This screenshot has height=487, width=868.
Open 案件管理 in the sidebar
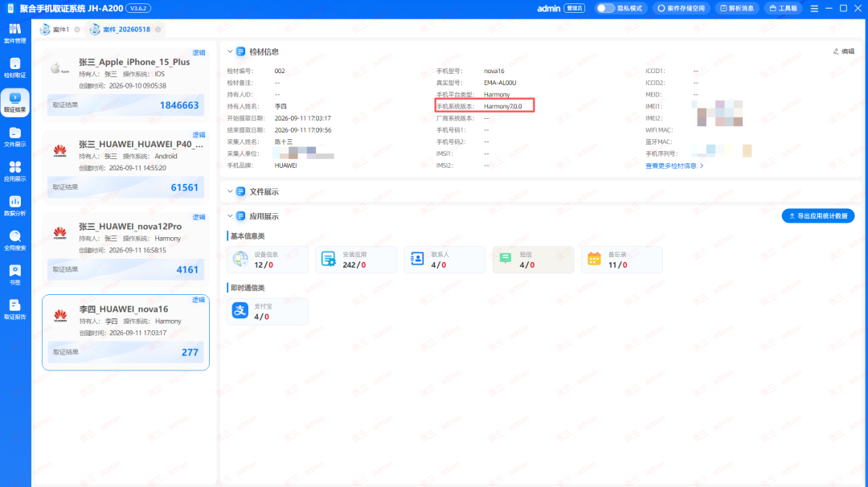click(x=15, y=33)
